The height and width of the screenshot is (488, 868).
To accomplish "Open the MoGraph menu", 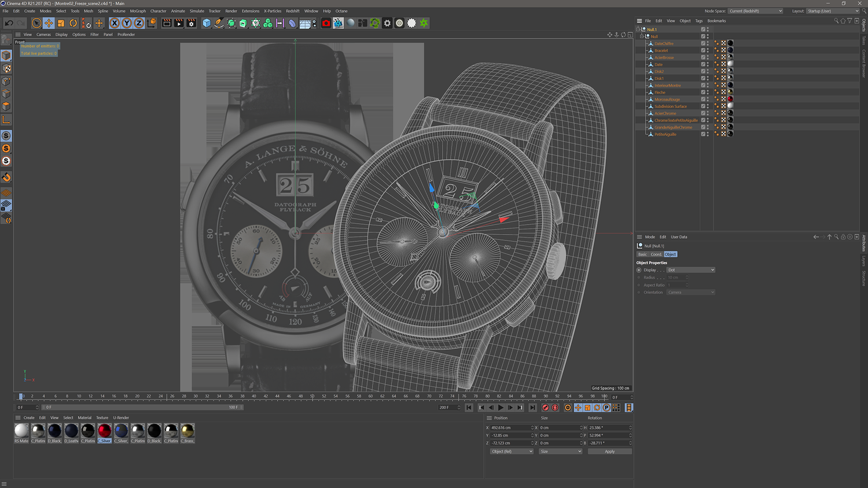I will 138,11.
